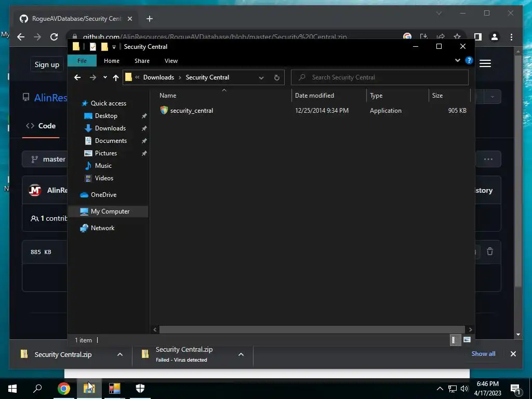
Task: Click the New folder icon in Explorer title bar
Action: (104, 47)
